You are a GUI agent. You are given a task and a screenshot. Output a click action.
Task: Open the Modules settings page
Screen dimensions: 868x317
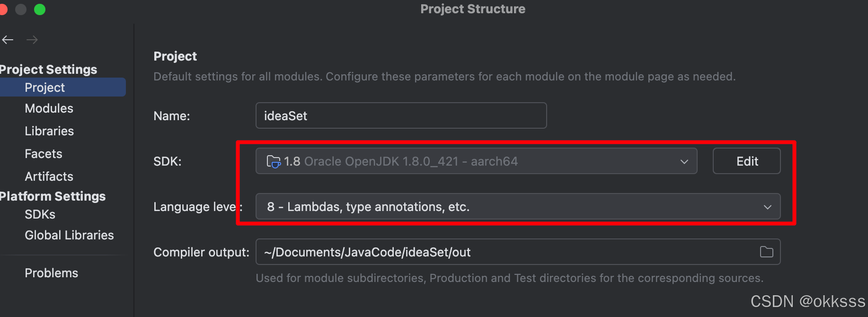(49, 108)
